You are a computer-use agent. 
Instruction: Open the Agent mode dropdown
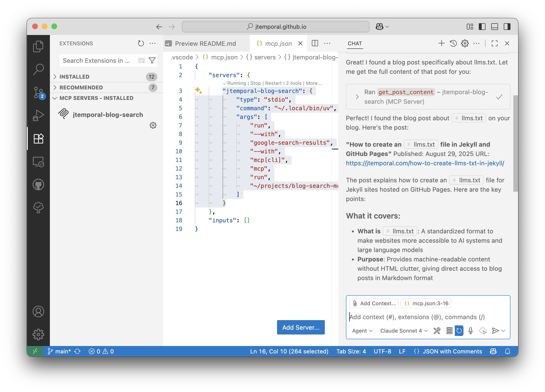pos(362,331)
